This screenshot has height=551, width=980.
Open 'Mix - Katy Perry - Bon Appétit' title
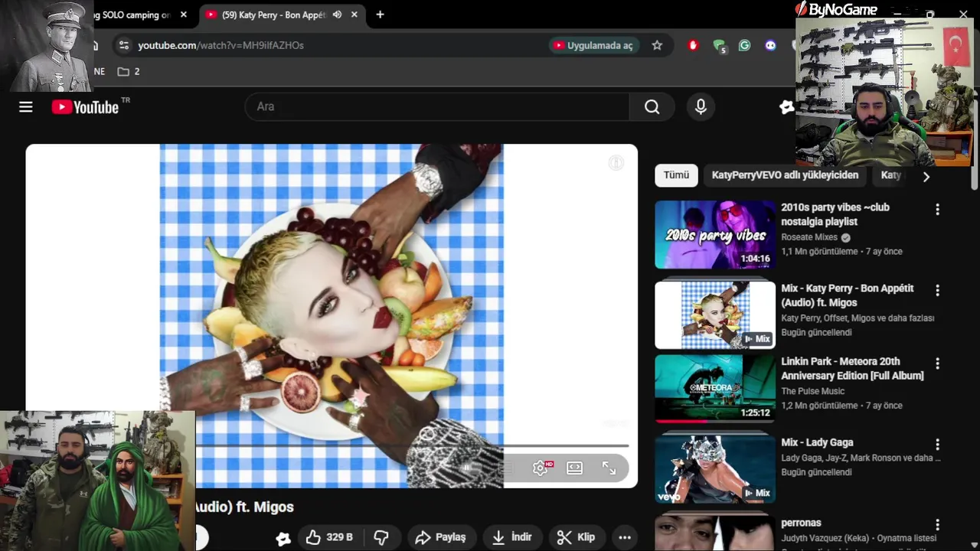pos(848,295)
